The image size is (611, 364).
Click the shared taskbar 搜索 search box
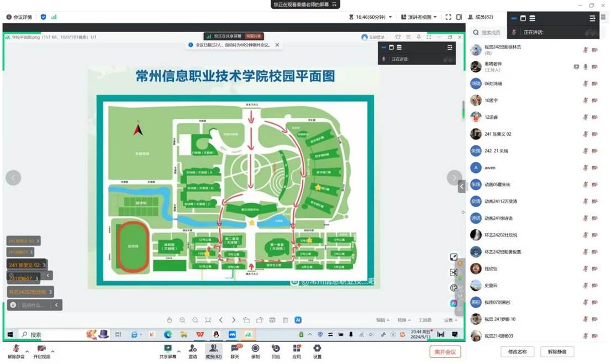[x=51, y=334]
